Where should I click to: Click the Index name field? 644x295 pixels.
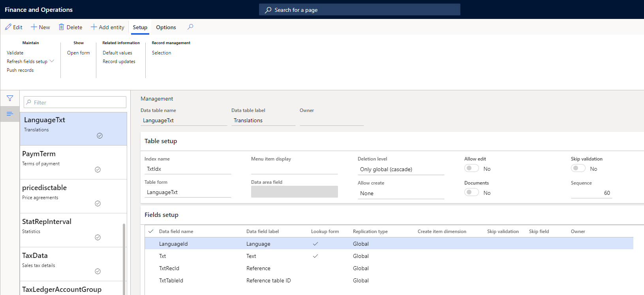[188, 169]
